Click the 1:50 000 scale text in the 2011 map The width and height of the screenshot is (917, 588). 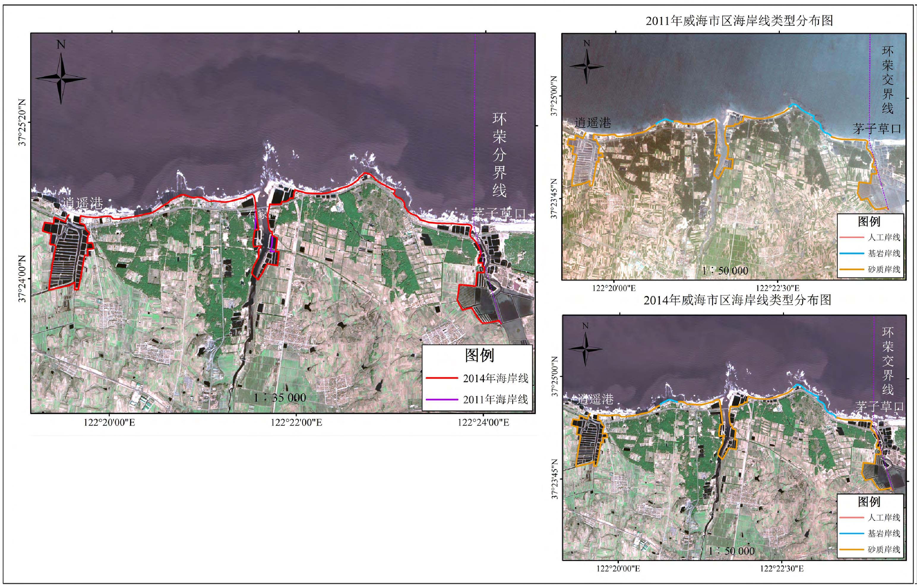tap(725, 271)
